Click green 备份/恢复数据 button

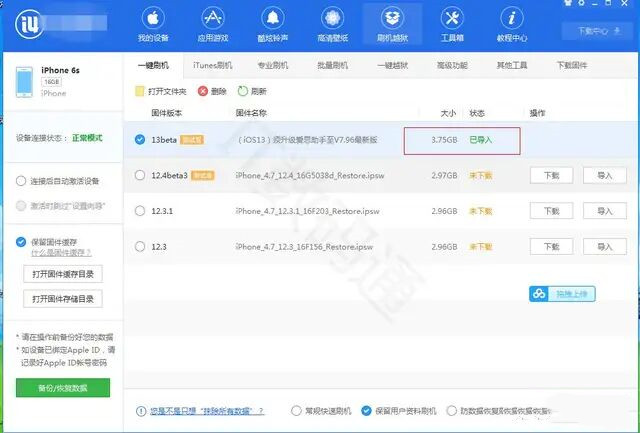pos(63,388)
